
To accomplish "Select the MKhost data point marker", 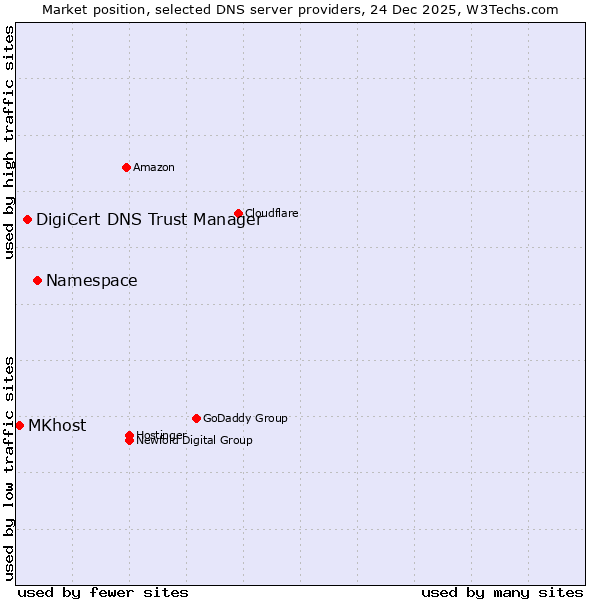I will [20, 426].
